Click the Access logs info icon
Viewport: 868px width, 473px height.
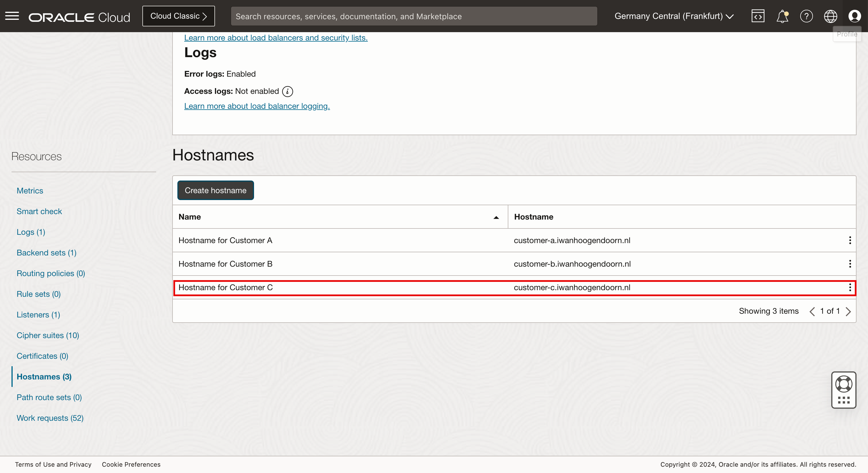pyautogui.click(x=287, y=91)
